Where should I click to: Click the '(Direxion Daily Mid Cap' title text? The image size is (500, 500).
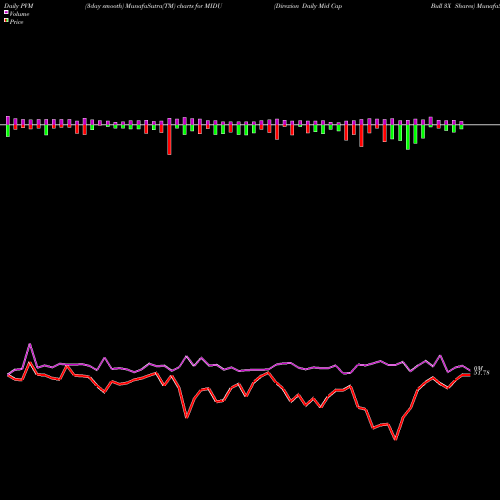click(308, 6)
